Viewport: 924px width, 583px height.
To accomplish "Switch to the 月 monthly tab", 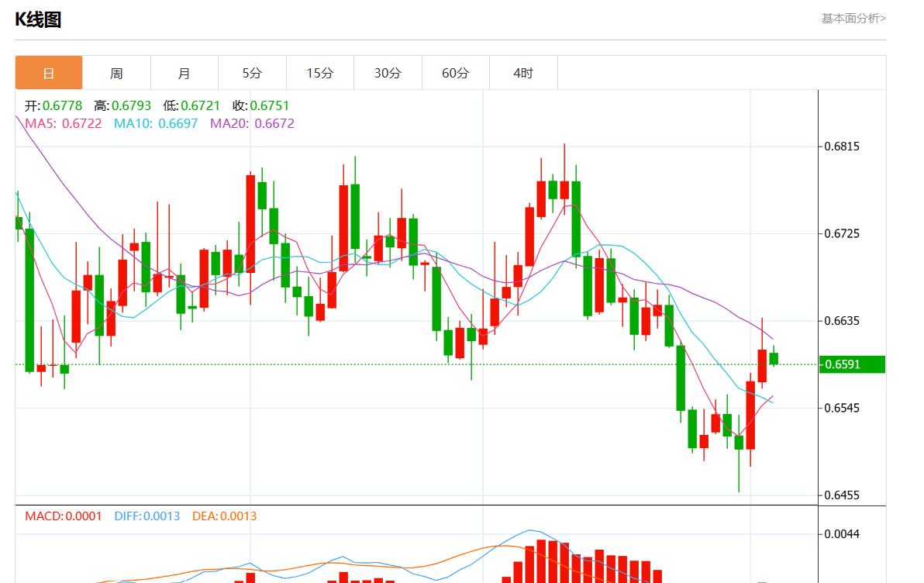I will click(184, 73).
